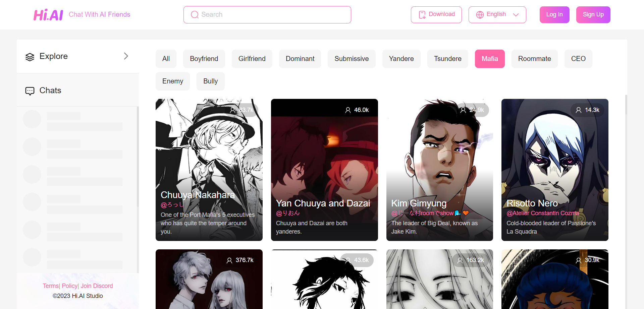Click the 46.0k user count badge
This screenshot has height=309, width=644.
pyautogui.click(x=357, y=110)
